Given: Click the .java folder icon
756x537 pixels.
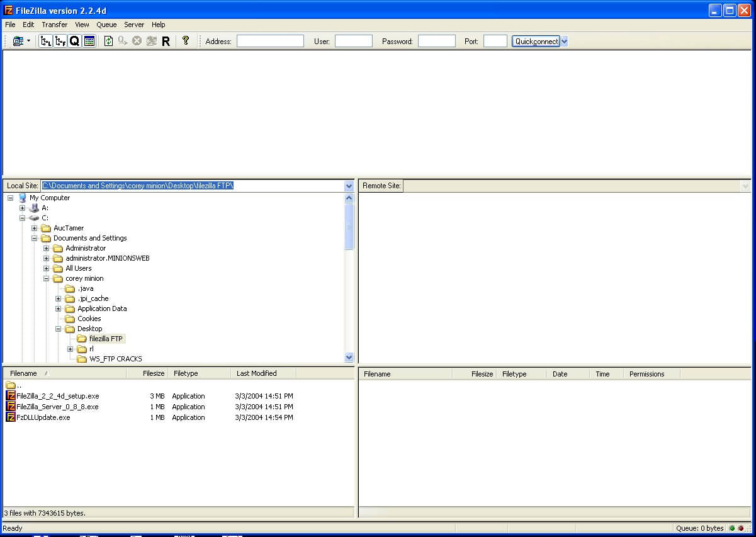Looking at the screenshot, I should coord(71,288).
